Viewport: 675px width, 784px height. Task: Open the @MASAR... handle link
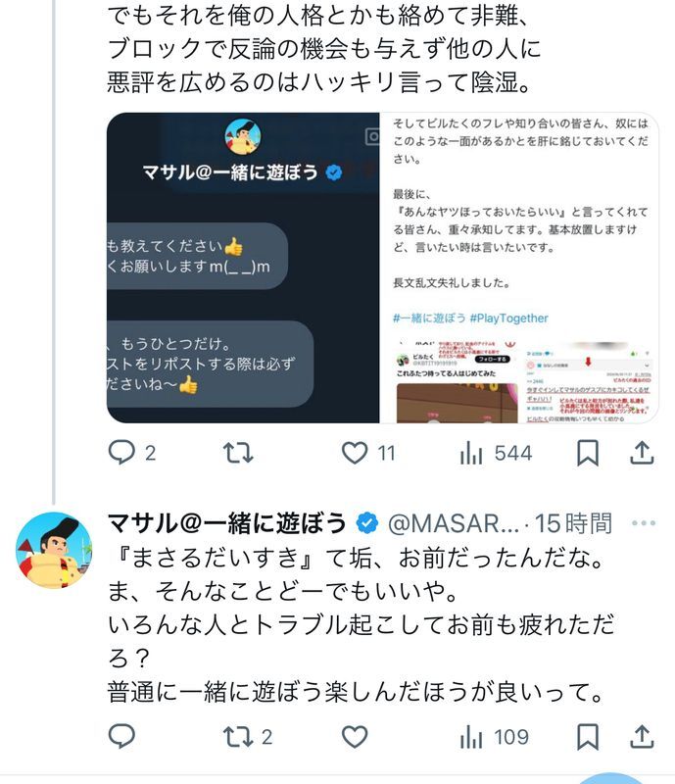[x=454, y=523]
